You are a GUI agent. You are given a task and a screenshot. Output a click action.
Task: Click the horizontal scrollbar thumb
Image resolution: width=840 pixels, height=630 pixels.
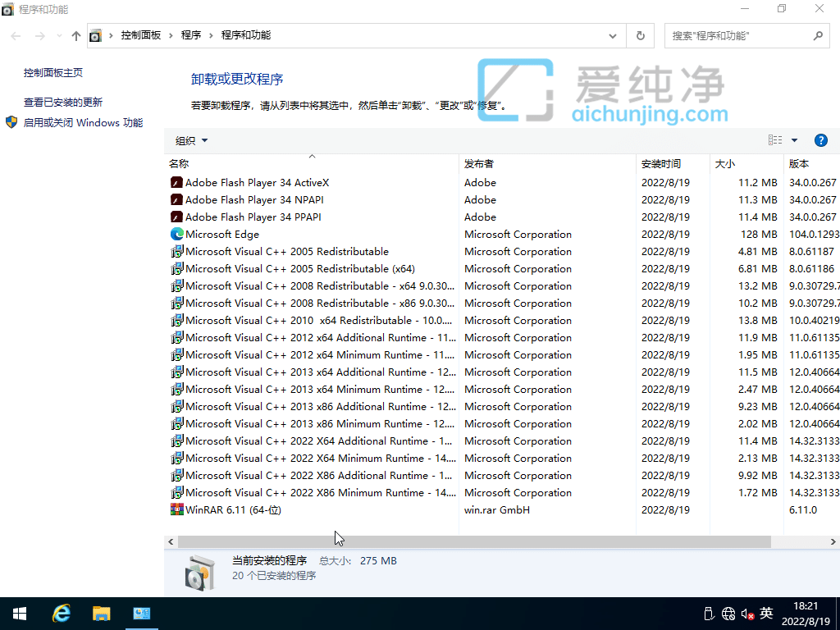pos(474,541)
